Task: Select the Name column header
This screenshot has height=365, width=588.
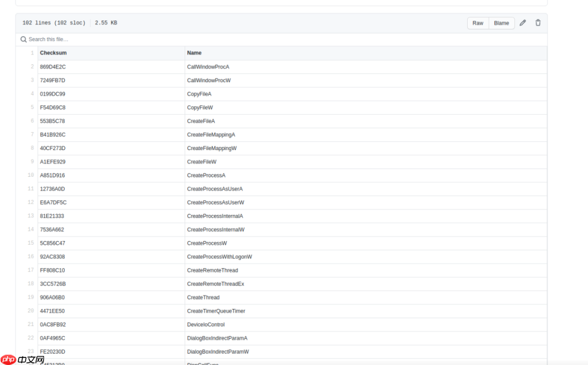Action: point(194,53)
